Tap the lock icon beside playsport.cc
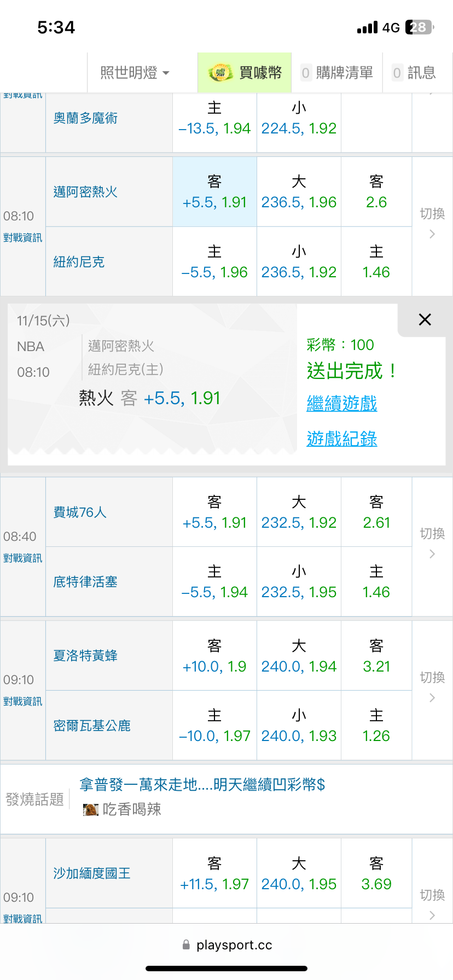 tap(186, 944)
